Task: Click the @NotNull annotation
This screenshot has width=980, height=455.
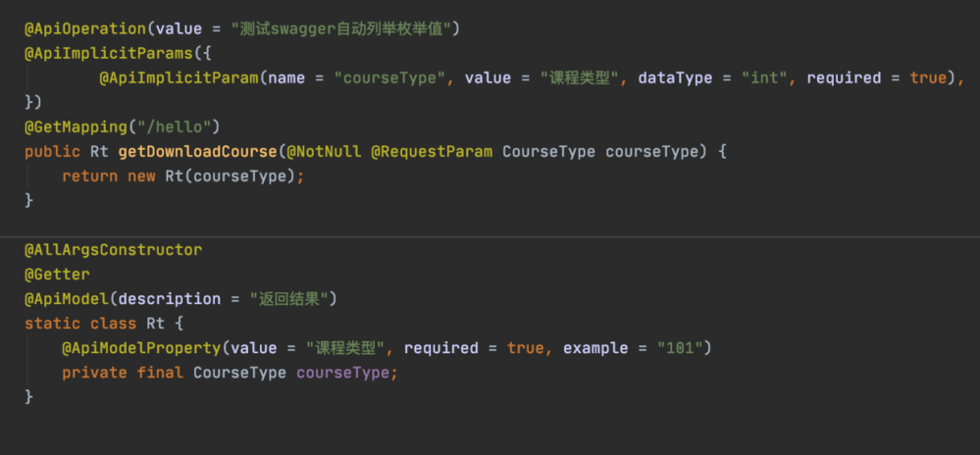Action: click(323, 152)
